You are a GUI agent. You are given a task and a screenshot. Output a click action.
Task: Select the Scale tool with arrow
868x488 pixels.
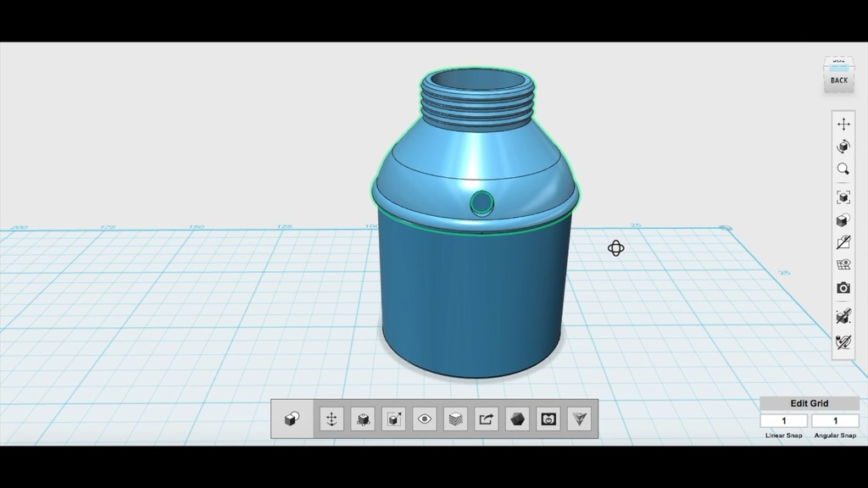(393, 419)
